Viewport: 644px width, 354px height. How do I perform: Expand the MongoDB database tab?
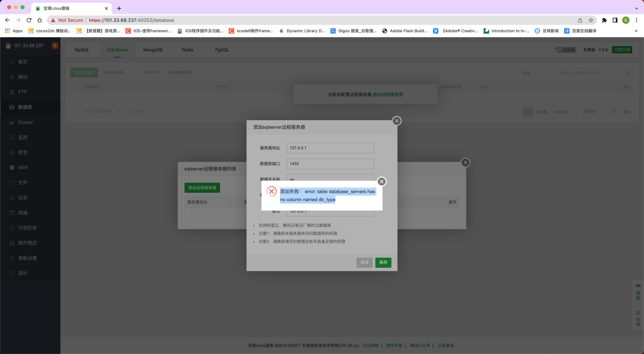153,50
